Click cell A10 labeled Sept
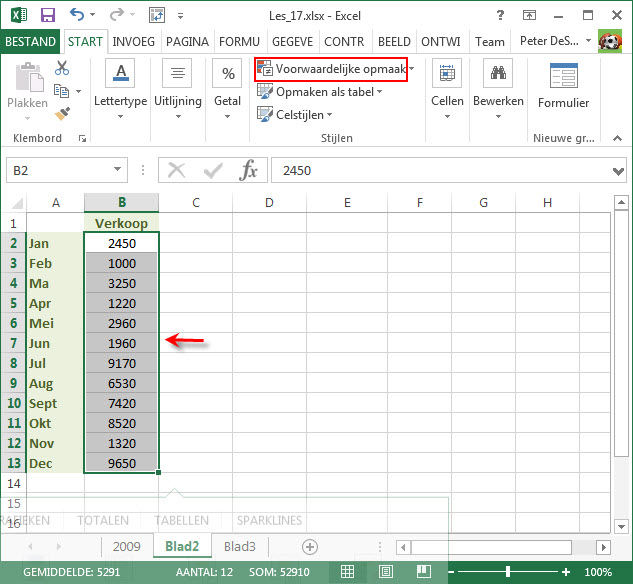Screen dimensions: 633x584 [55, 403]
